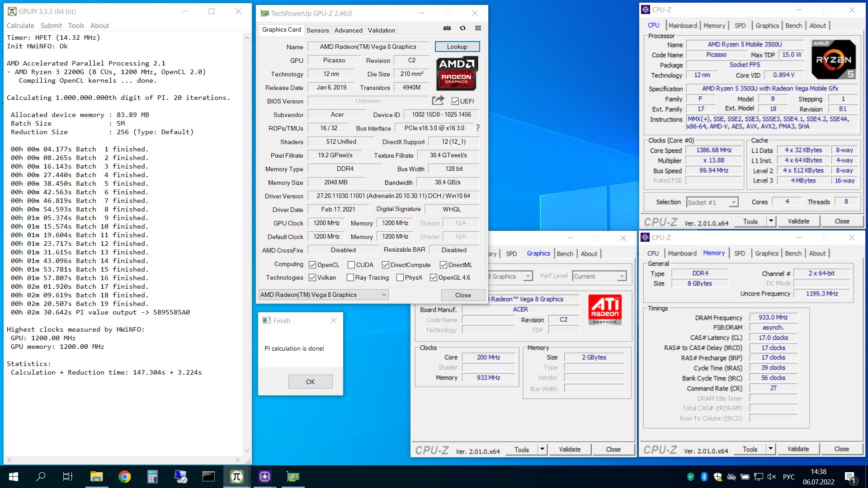This screenshot has width=868, height=488.
Task: Open the GPU selection dropdown in GPU-Z
Action: (324, 295)
